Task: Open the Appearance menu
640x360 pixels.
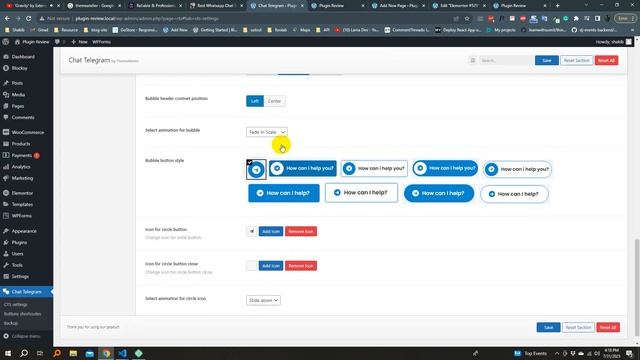Action: coord(24,231)
